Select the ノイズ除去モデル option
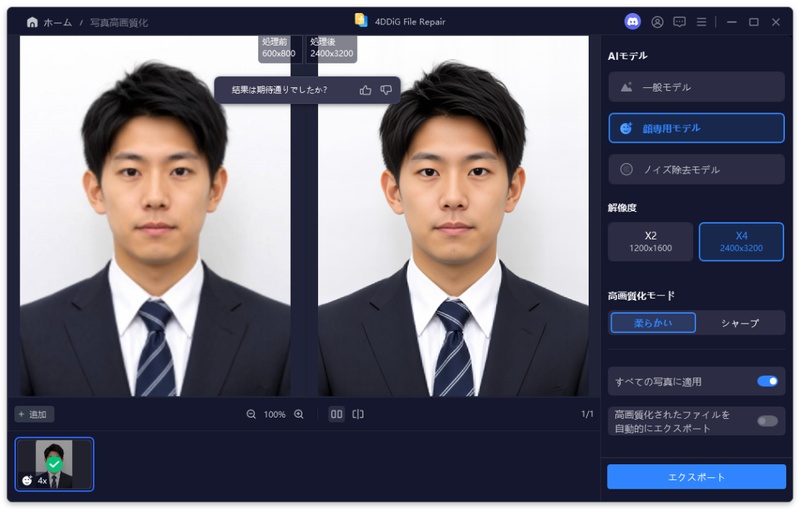 coord(696,169)
